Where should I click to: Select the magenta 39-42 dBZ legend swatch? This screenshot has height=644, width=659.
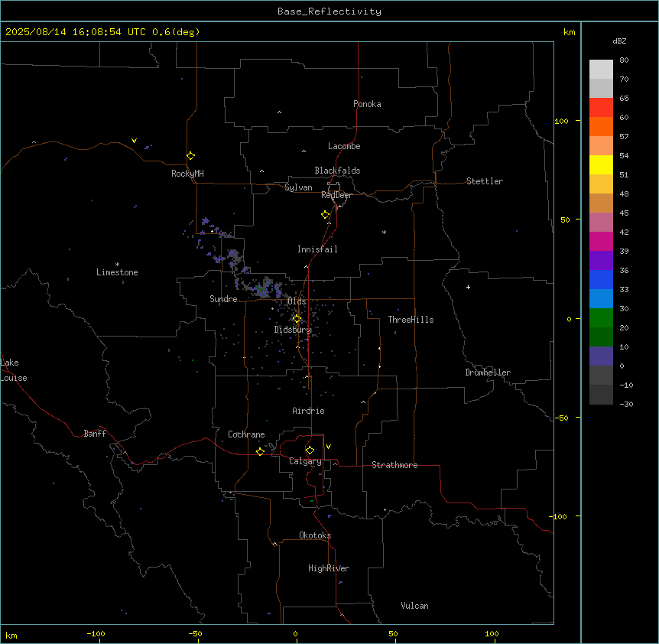tap(601, 241)
